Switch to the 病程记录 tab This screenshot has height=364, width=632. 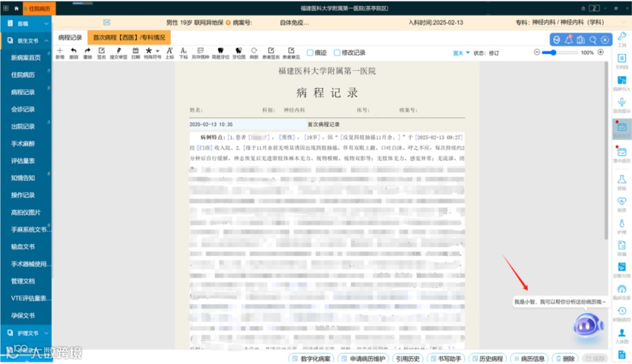click(x=70, y=37)
